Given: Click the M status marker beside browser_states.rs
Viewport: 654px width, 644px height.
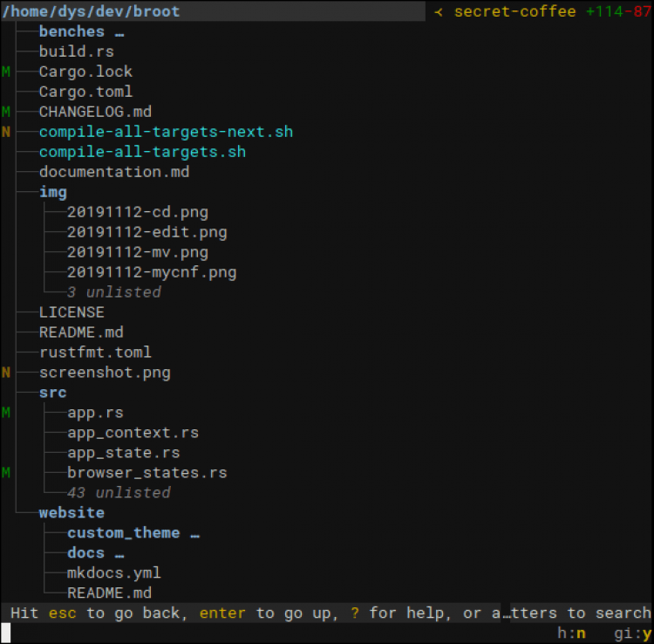Looking at the screenshot, I should pyautogui.click(x=6, y=472).
